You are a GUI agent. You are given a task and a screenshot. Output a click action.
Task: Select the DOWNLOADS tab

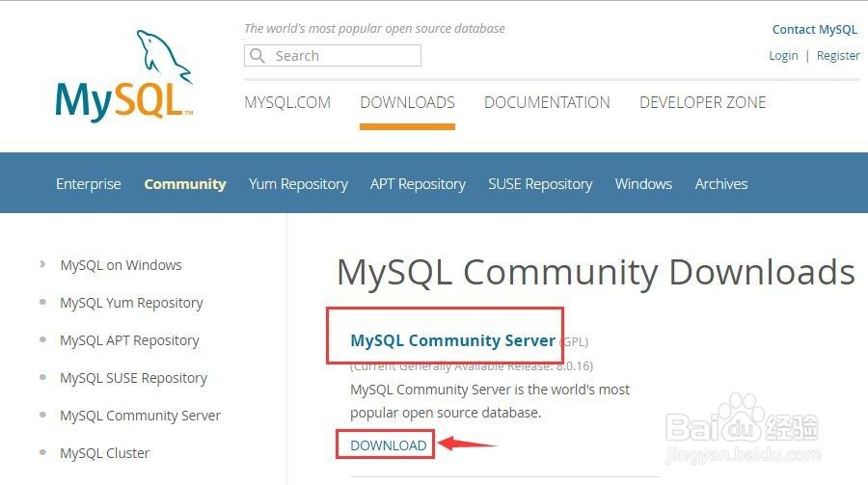(407, 102)
